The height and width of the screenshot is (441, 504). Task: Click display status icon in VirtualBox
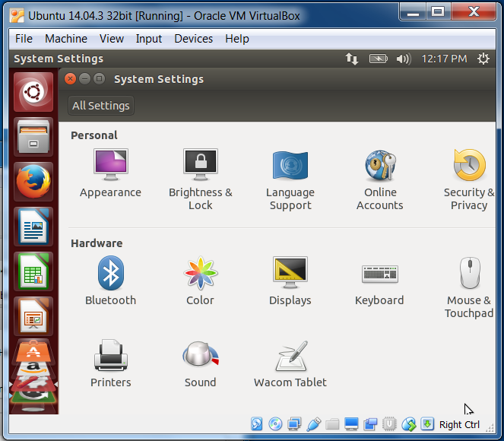351,424
